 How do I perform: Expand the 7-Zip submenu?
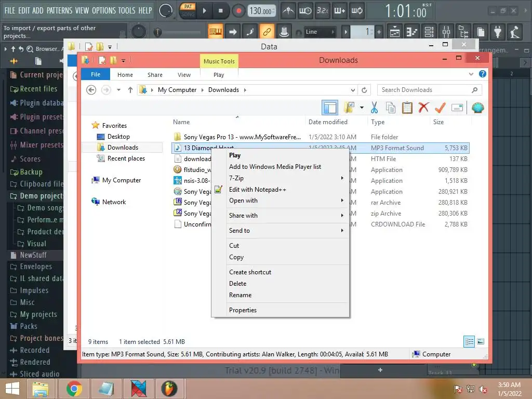280,178
